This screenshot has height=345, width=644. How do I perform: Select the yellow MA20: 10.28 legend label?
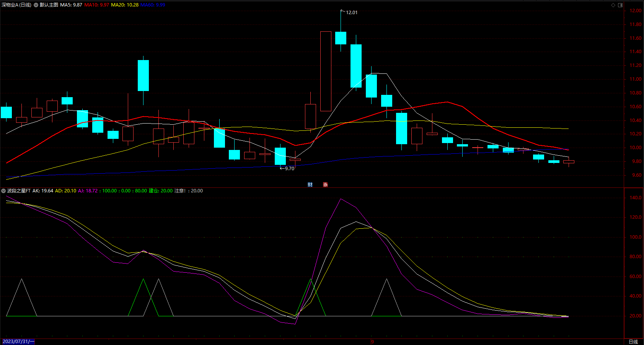click(125, 5)
